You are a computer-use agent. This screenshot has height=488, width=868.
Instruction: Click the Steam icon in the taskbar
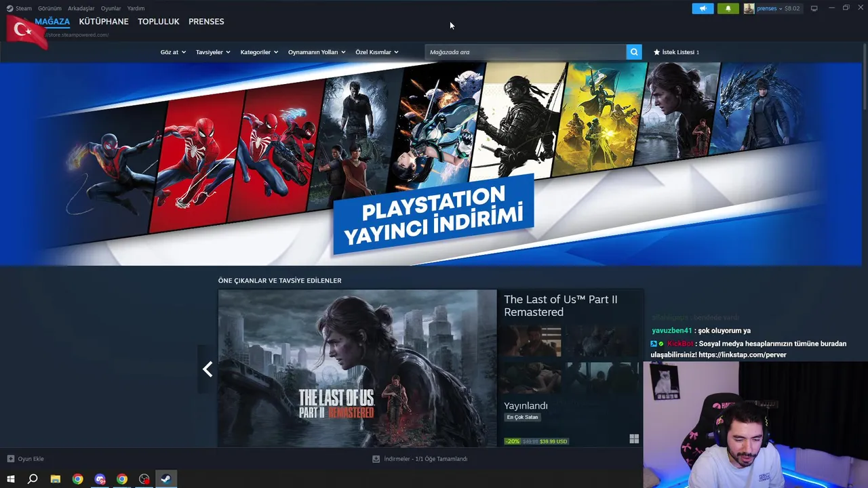point(165,479)
